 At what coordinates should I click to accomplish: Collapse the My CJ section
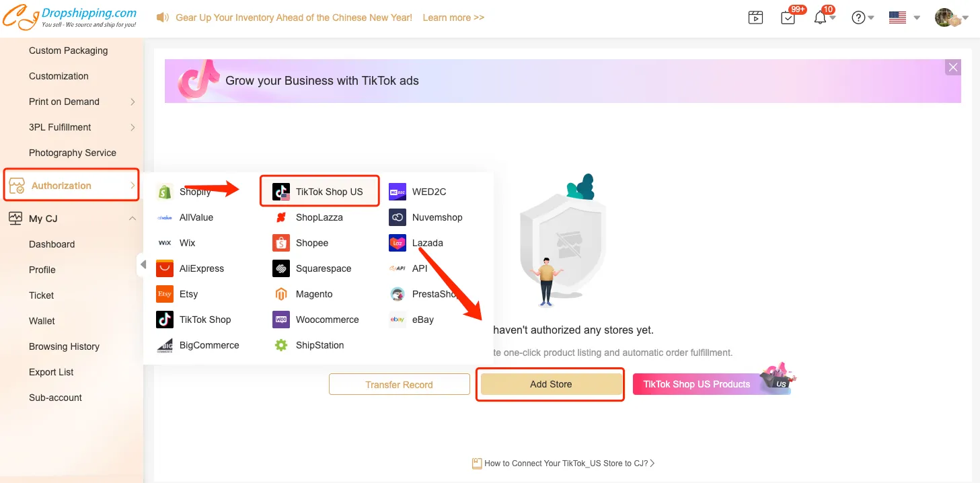[x=133, y=219]
